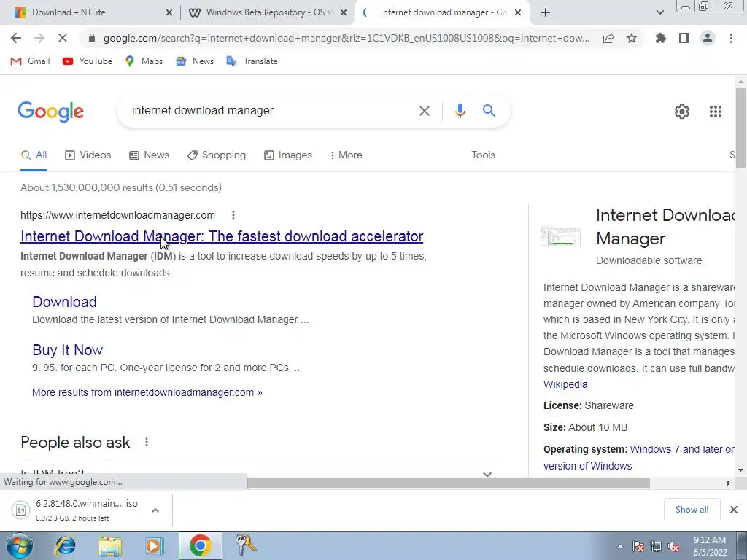This screenshot has height=560, width=747.
Task: Switch to the News results tab
Action: coord(149,155)
